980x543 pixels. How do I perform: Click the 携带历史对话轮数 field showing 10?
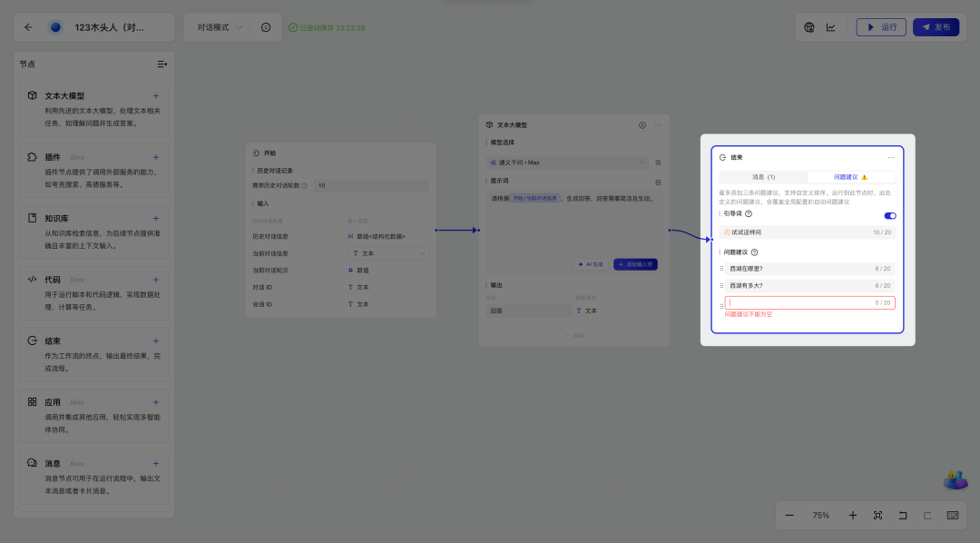coord(371,186)
